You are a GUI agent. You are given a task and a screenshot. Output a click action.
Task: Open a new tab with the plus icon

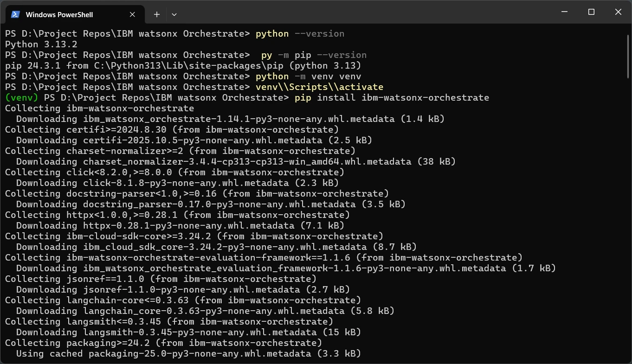click(x=156, y=14)
